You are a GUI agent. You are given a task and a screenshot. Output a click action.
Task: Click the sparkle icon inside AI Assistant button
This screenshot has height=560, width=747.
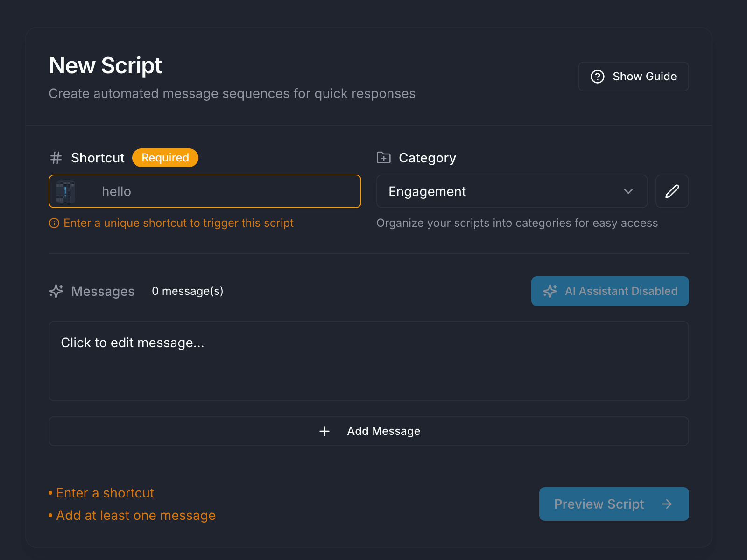(550, 291)
